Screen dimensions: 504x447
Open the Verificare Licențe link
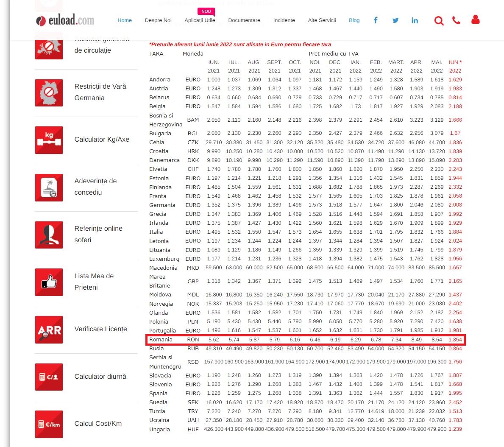click(100, 329)
